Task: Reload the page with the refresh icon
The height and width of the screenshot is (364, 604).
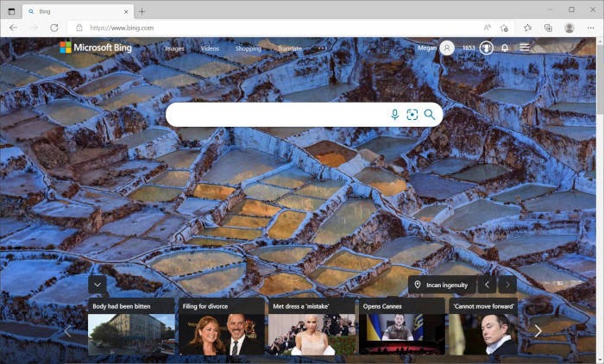Action: point(54,28)
